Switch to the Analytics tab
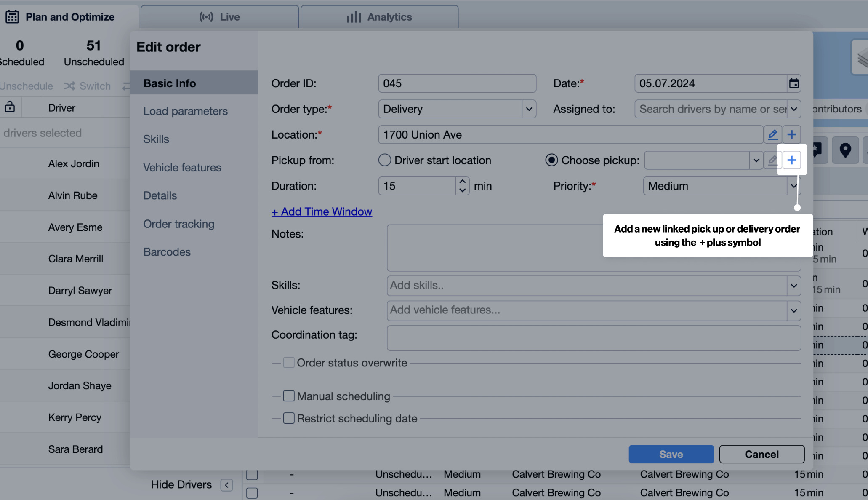This screenshot has width=868, height=500. coord(379,17)
